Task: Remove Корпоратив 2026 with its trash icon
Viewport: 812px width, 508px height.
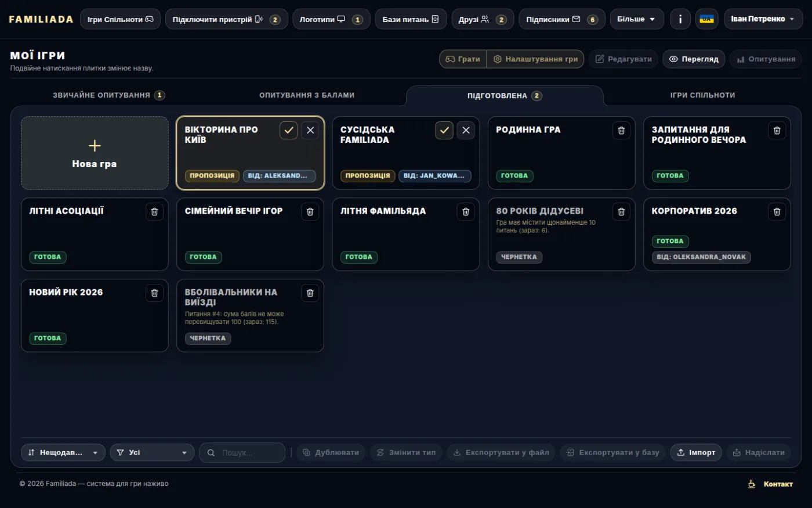Action: (777, 212)
